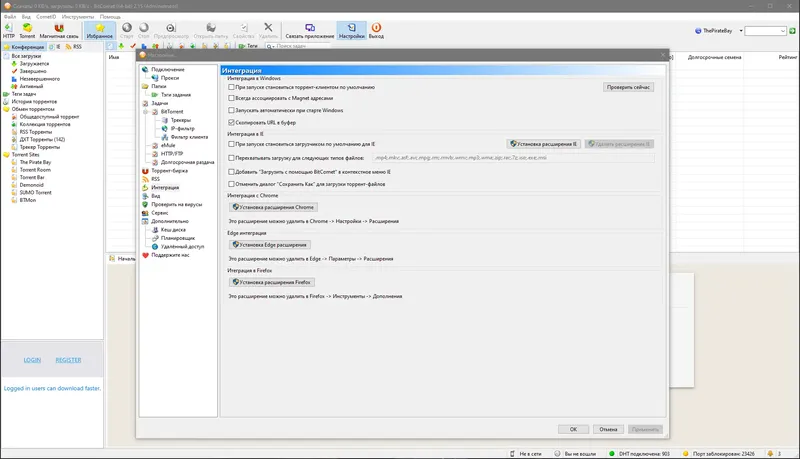Screen dimensions: 800x459
Task: Click Установка Edge расширения button
Action: tap(269, 245)
